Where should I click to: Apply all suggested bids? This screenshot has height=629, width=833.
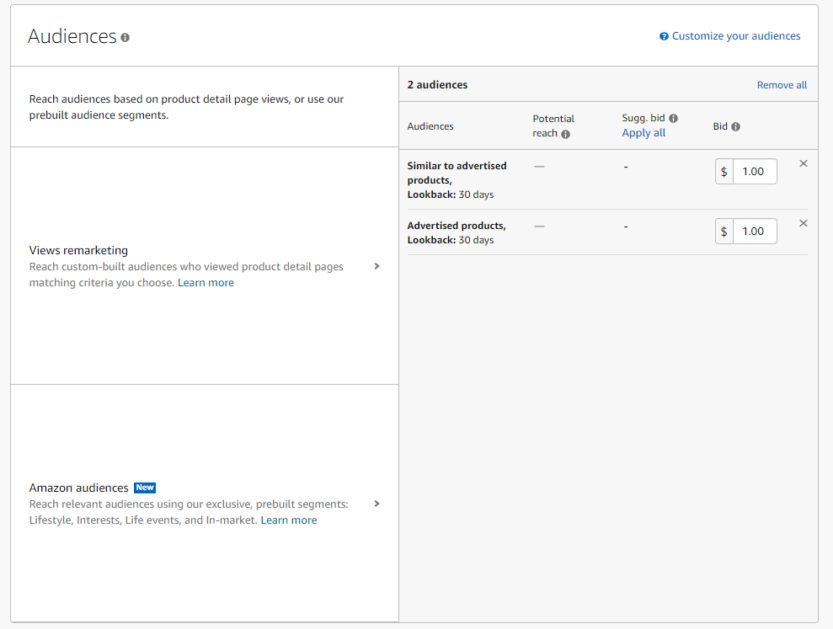tap(643, 133)
